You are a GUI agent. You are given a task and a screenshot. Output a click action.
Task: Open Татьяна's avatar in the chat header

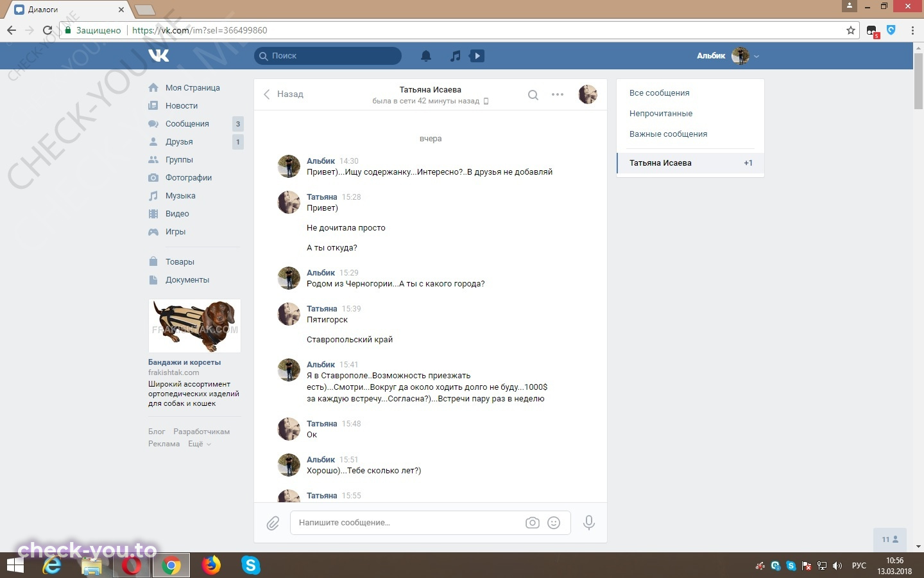click(588, 94)
